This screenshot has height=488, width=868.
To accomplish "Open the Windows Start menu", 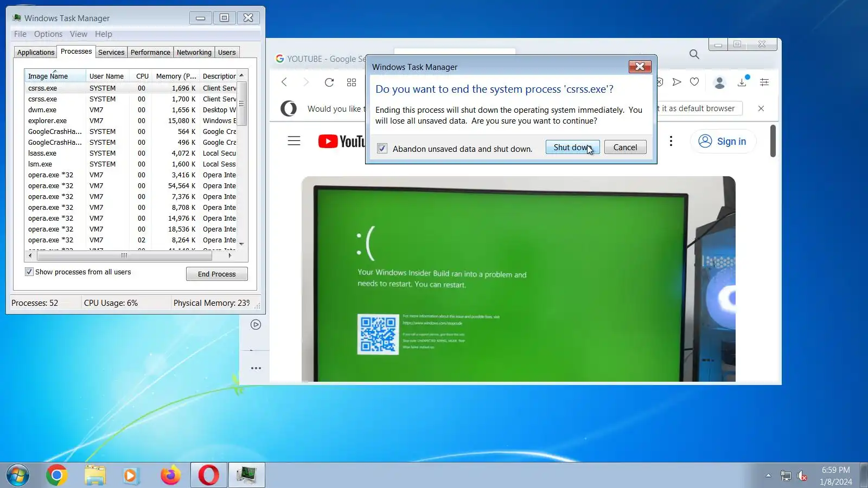I will pyautogui.click(x=18, y=476).
